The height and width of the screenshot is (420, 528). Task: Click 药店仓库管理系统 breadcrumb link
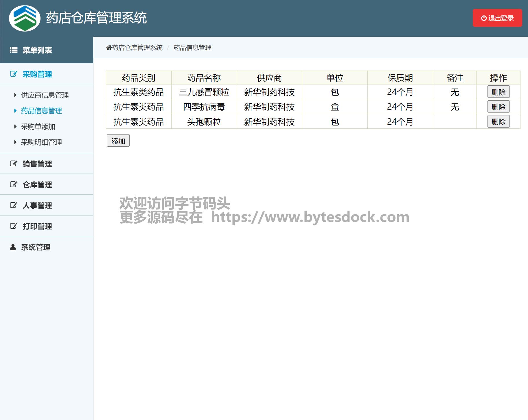(x=137, y=48)
